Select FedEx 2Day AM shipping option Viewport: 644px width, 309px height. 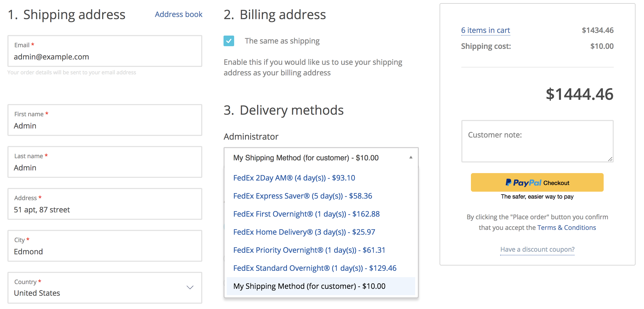pyautogui.click(x=294, y=178)
